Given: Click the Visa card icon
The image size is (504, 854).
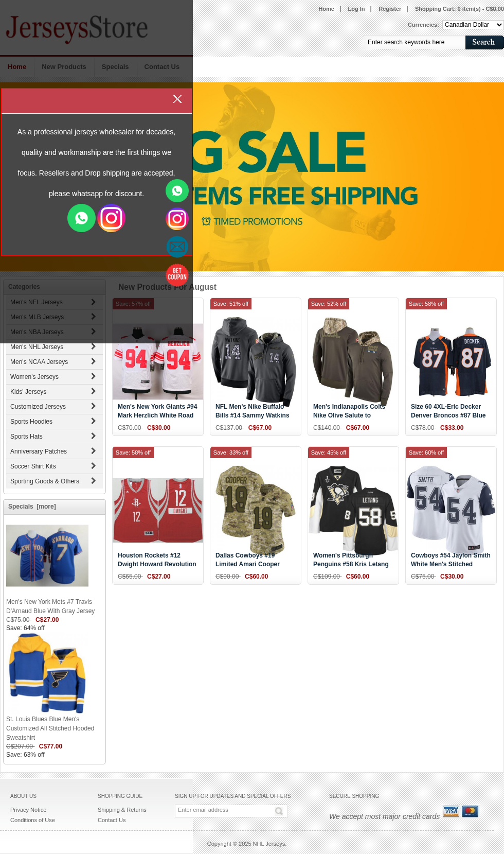Looking at the screenshot, I should pyautogui.click(x=451, y=811).
